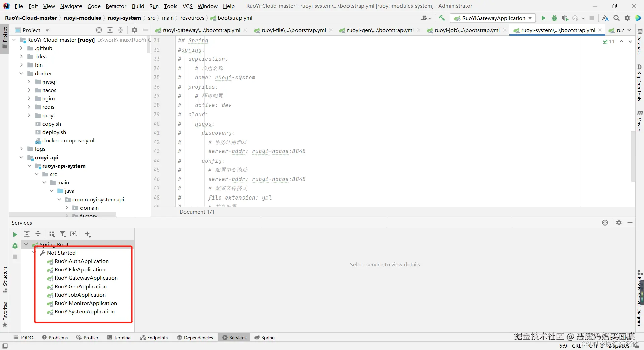The image size is (644, 350).
Task: Select RuoYiAuthApplication service
Action: pyautogui.click(x=82, y=261)
